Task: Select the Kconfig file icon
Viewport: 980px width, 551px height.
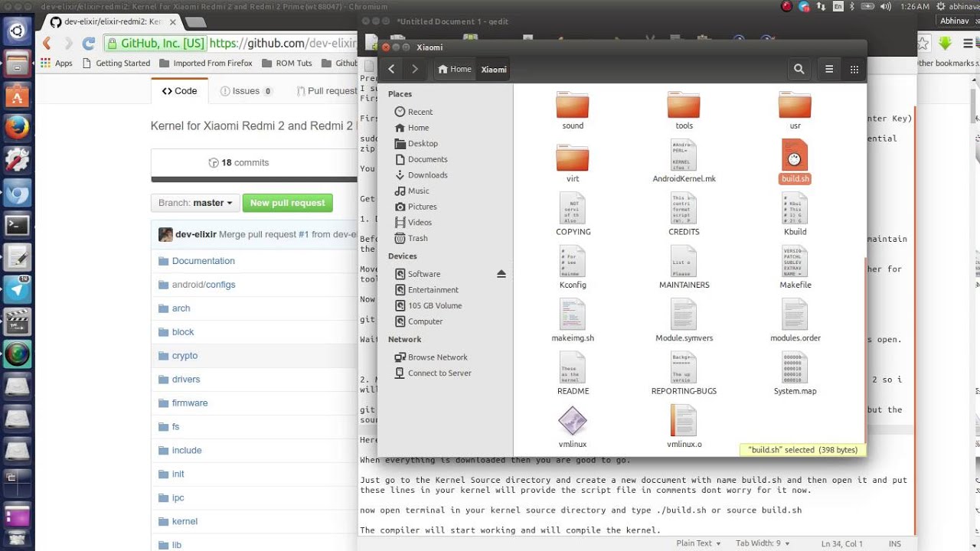Action: (x=573, y=262)
